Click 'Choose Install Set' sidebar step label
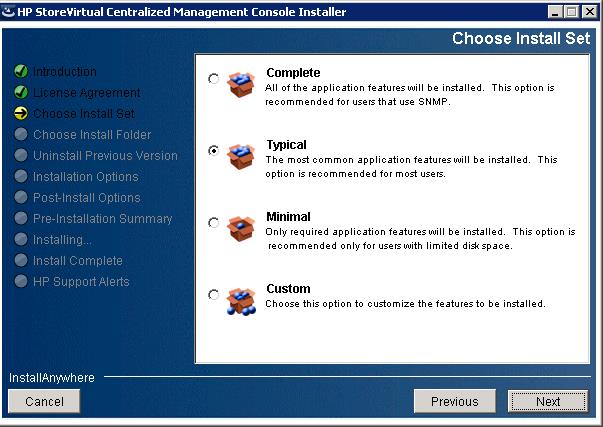The height and width of the screenshot is (427, 603). point(84,113)
